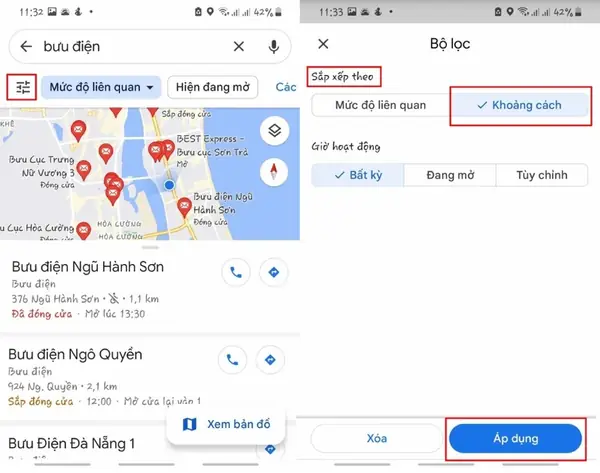Viewport: 600px width, 473px height.
Task: Select the Cục Hòa Cường map pin
Action: coord(83,231)
